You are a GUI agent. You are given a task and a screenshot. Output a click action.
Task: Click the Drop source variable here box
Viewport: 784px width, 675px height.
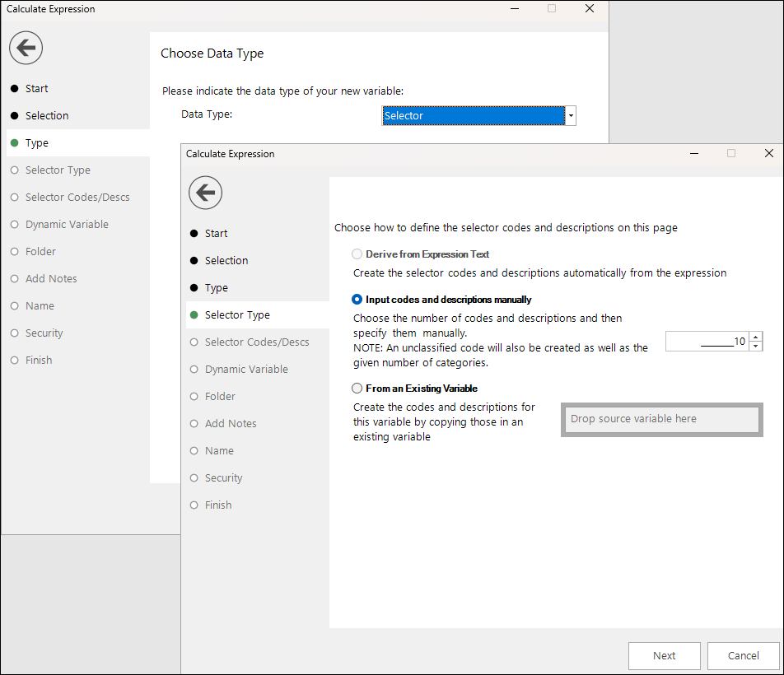pyautogui.click(x=661, y=419)
